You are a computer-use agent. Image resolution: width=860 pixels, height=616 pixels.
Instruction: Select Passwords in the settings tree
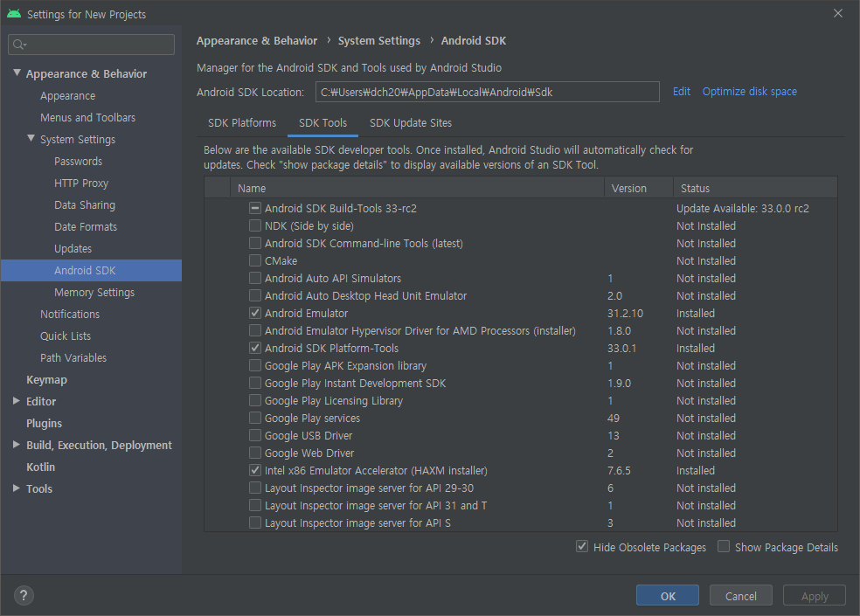pyautogui.click(x=78, y=162)
